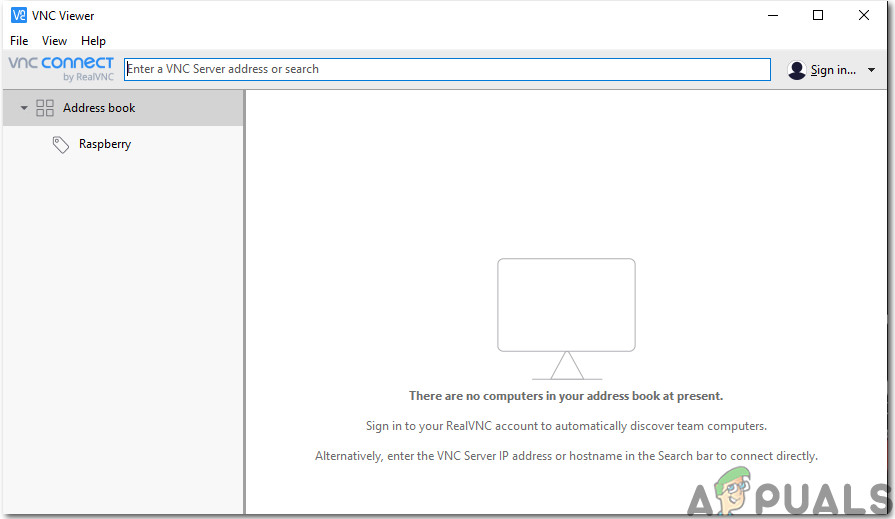Close the VNC Viewer window

click(864, 15)
